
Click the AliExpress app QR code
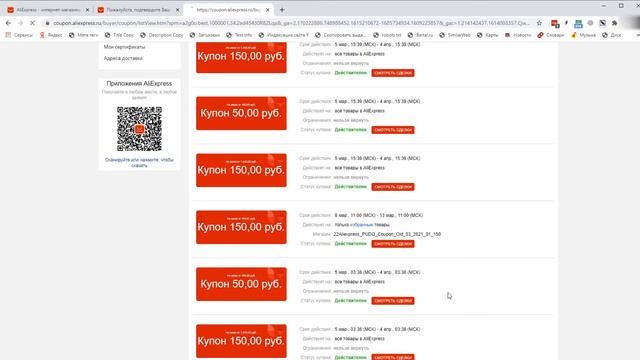click(139, 129)
